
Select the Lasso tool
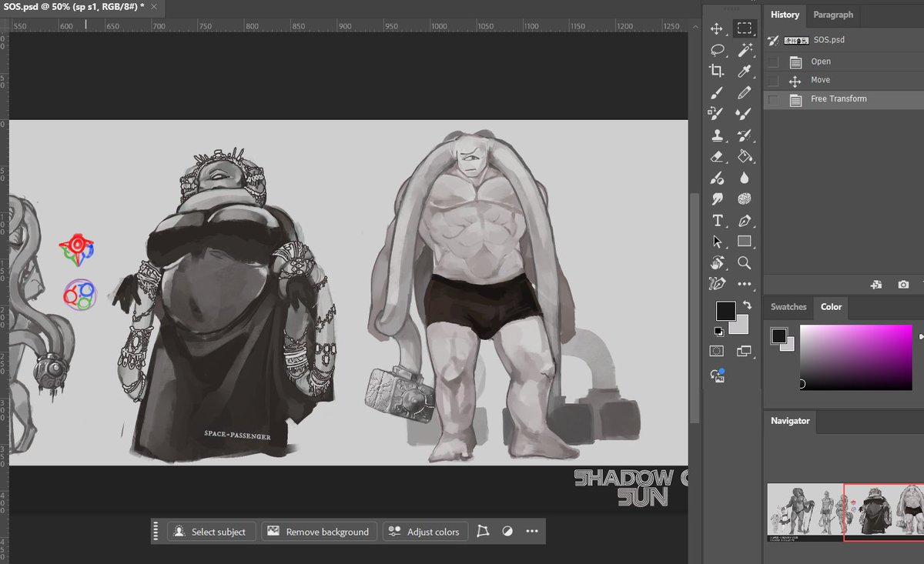pos(717,50)
